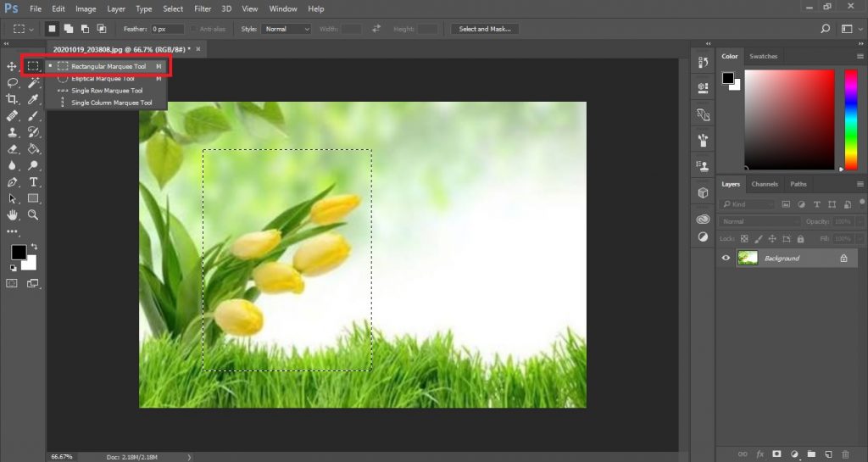The image size is (868, 462).
Task: Create a new group folder
Action: tap(811, 454)
